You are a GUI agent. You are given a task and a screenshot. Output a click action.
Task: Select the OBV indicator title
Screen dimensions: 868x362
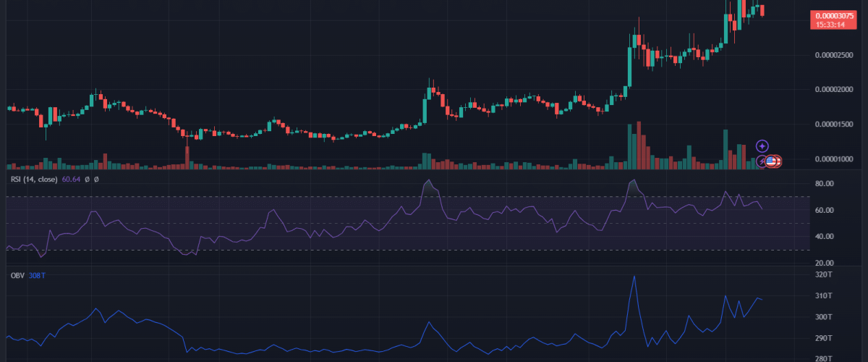[x=17, y=275]
